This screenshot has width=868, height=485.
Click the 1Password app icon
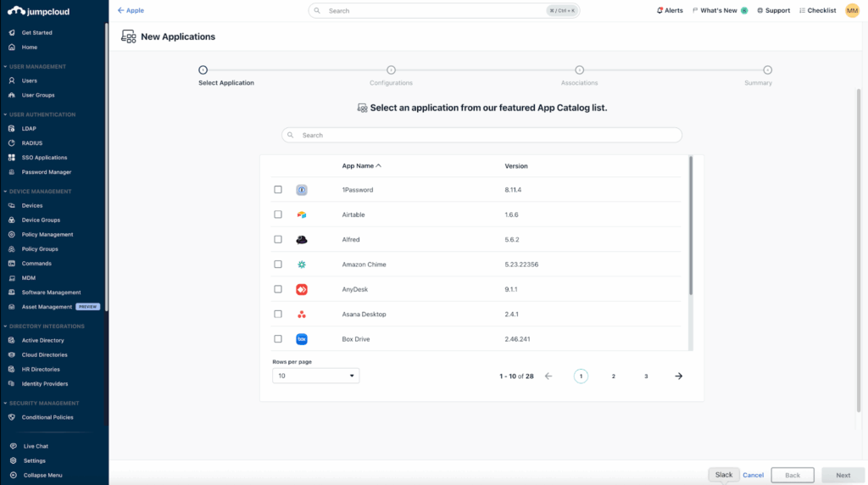click(x=301, y=190)
